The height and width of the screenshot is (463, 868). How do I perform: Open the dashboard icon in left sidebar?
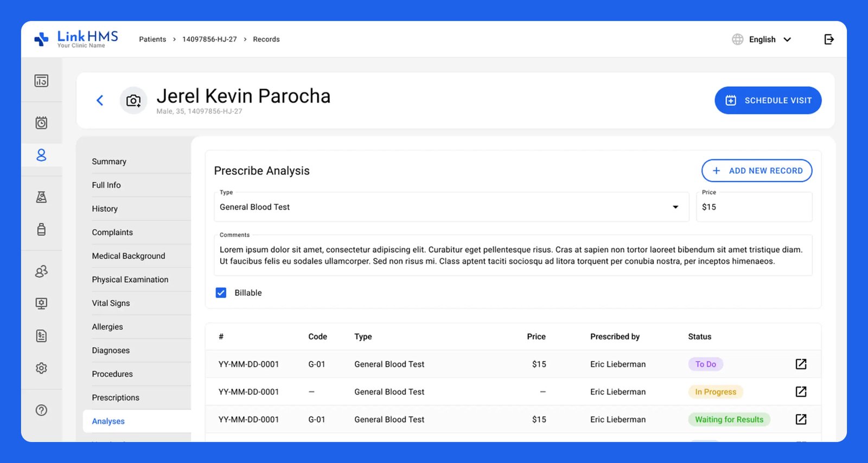coord(41,81)
